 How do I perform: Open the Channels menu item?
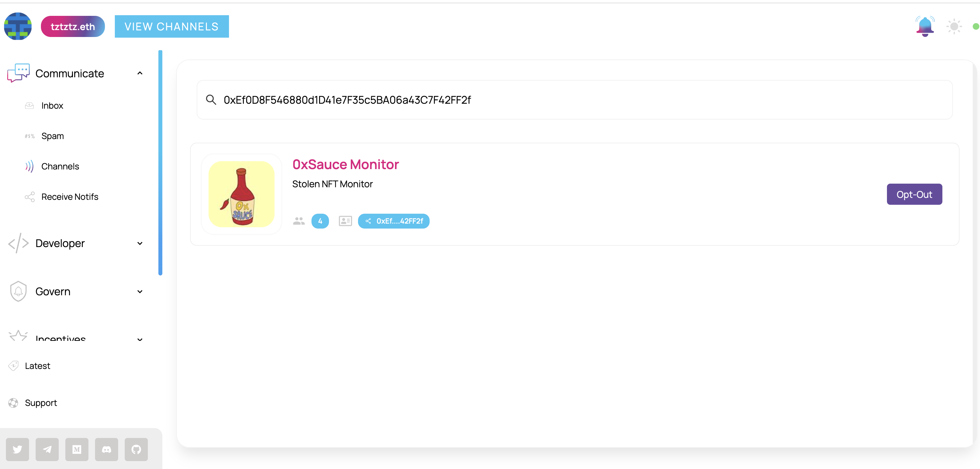point(60,166)
